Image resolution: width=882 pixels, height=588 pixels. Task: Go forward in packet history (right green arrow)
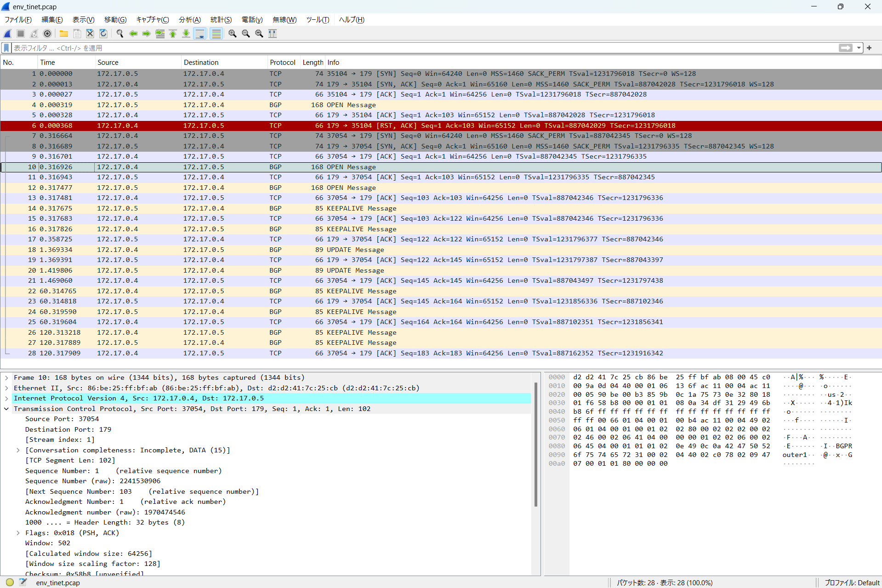click(147, 34)
